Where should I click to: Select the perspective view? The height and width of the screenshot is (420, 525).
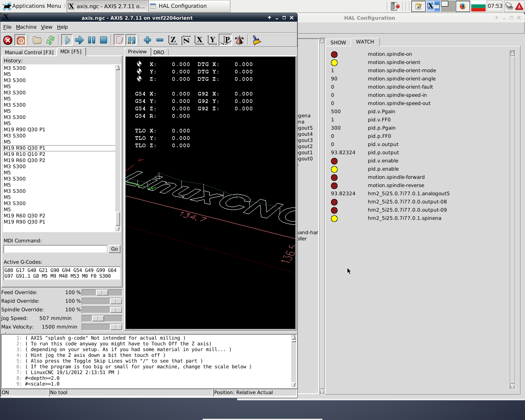pyautogui.click(x=226, y=40)
